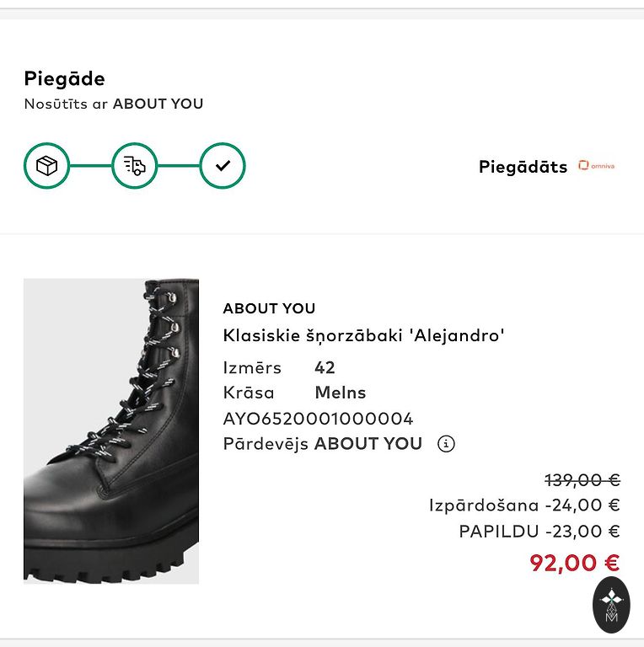
Task: Click the crossed-out 139,00 € price
Action: coord(582,480)
